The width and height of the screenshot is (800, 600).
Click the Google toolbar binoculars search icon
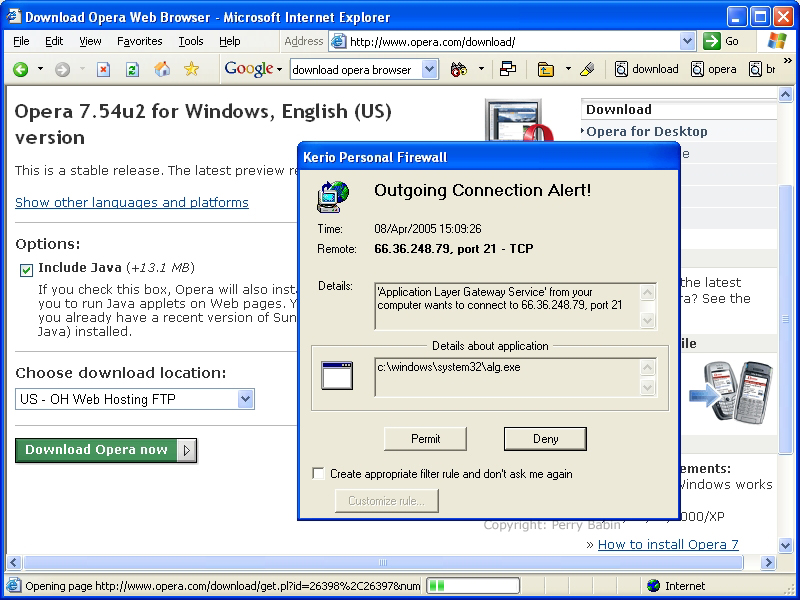tap(459, 69)
